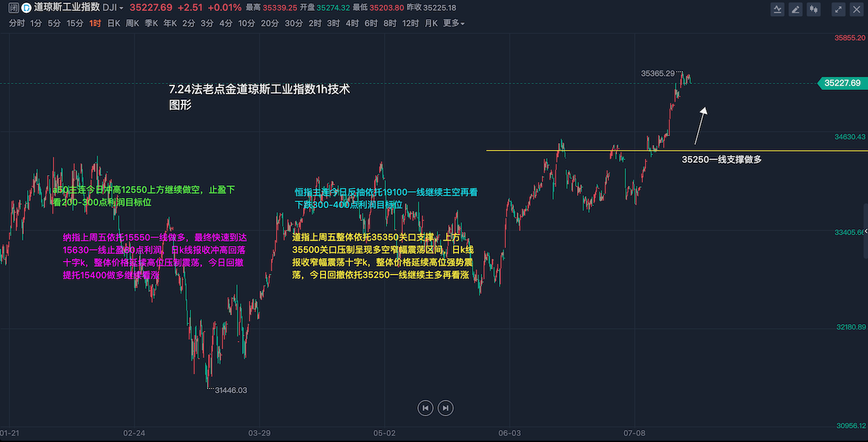Jump to next chart segment
This screenshot has width=868, height=442.
click(445, 407)
